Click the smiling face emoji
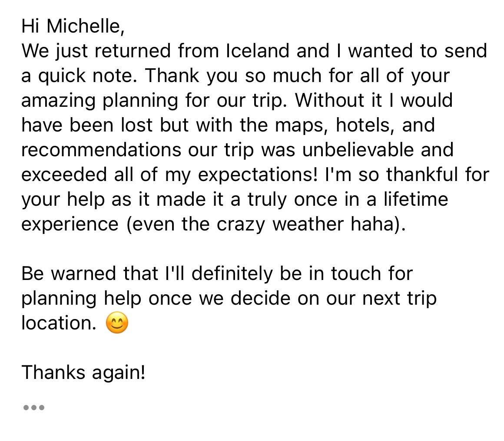Image resolution: width=504 pixels, height=441 pixels. point(117,323)
